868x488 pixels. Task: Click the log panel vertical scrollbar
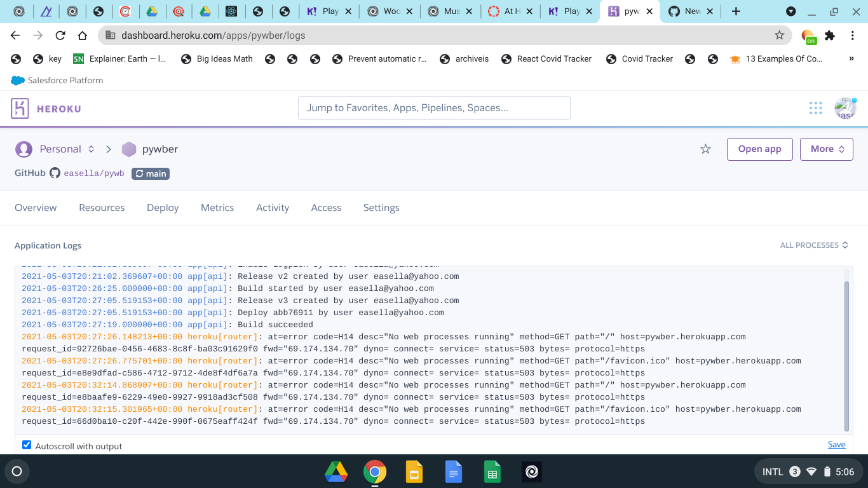coord(846,356)
